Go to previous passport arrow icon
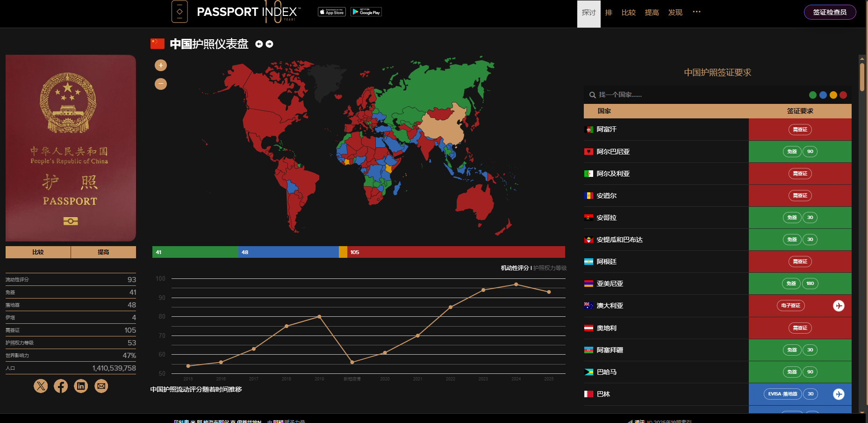Screen dimensions: 868x423 click(259, 44)
